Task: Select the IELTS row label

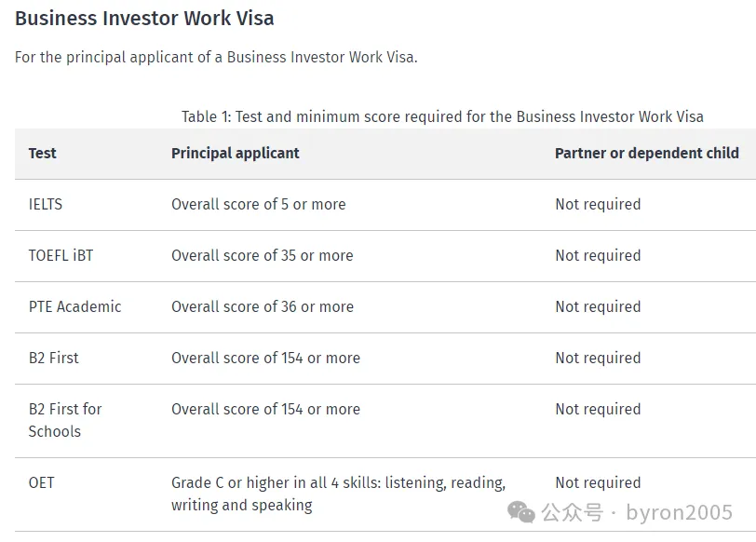Action: [x=46, y=205]
